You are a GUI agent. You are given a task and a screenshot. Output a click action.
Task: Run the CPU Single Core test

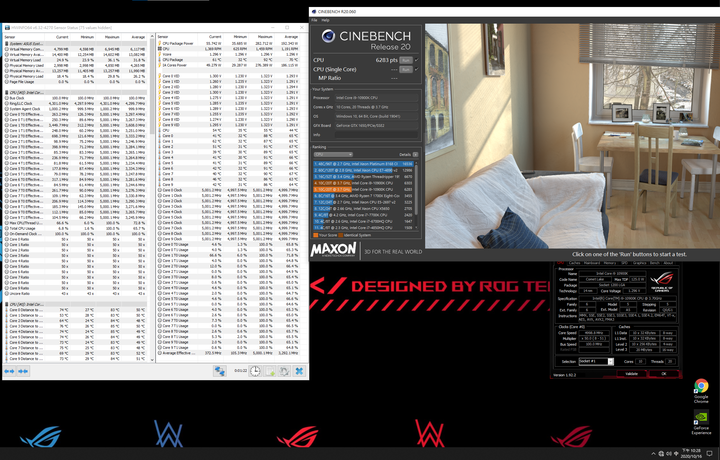tap(405, 69)
